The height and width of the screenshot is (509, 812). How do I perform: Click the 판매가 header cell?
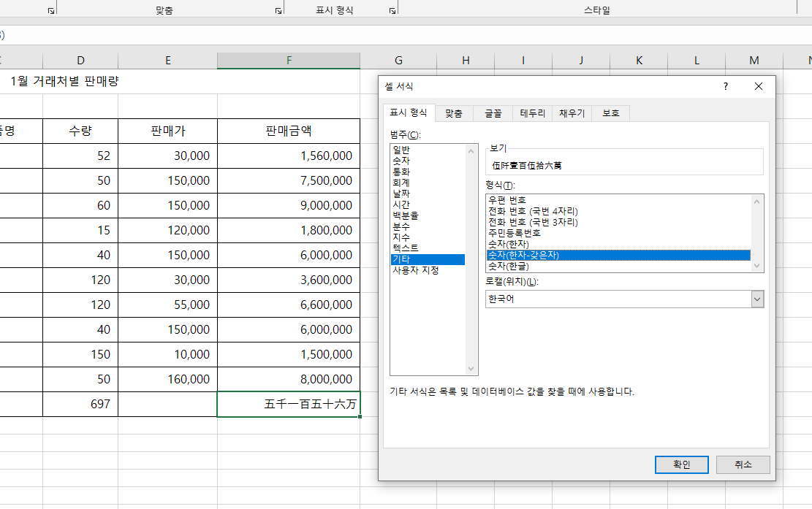tap(168, 131)
